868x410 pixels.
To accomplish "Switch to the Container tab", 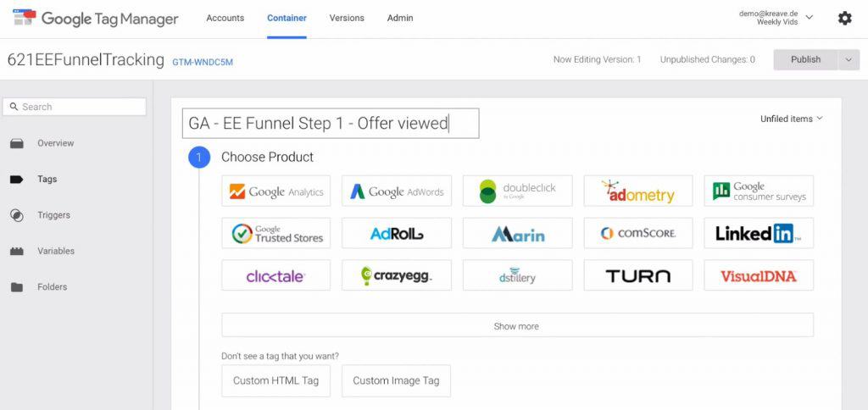I will point(287,19).
